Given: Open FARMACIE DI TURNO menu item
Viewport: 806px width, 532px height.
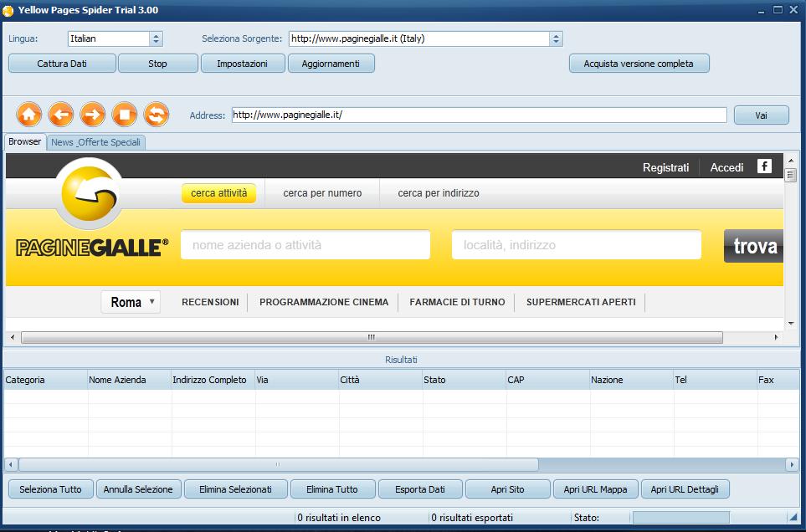Looking at the screenshot, I should pos(458,302).
